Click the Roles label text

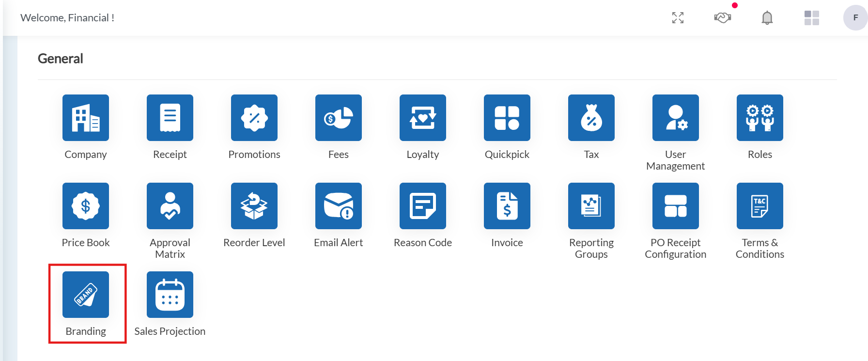coord(760,155)
